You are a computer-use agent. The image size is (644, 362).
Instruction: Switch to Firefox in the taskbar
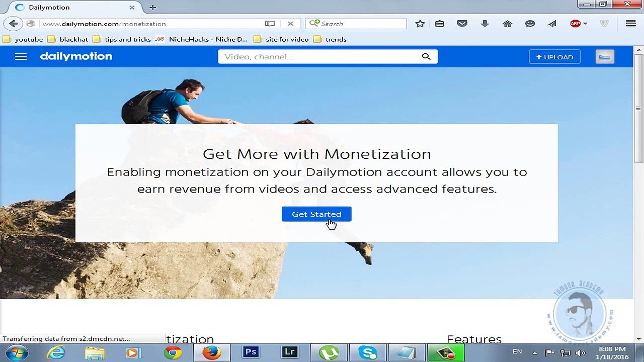coord(212,352)
